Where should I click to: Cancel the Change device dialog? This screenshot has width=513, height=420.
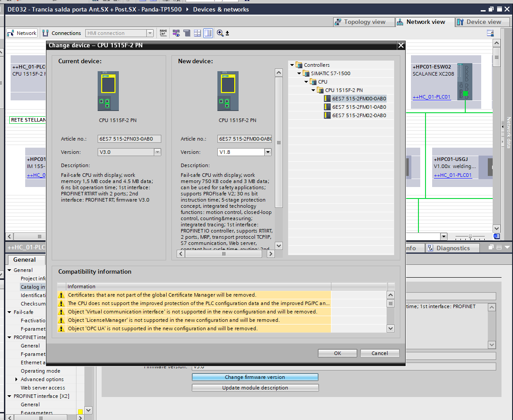[380, 353]
